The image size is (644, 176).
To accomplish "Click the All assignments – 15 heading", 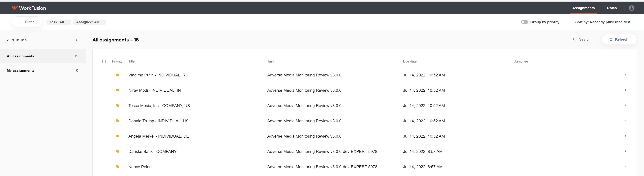I will click(x=116, y=40).
